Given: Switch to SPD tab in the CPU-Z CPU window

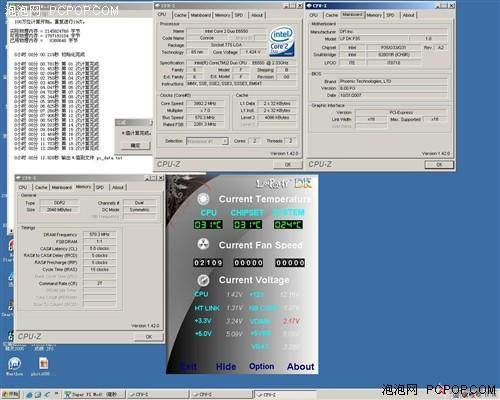Looking at the screenshot, I should point(239,15).
